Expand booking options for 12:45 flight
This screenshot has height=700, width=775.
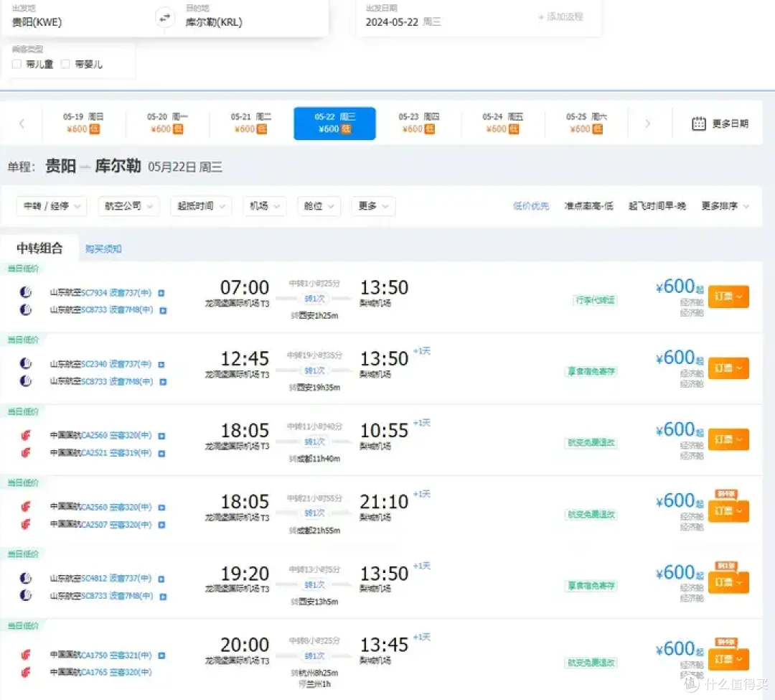point(728,368)
